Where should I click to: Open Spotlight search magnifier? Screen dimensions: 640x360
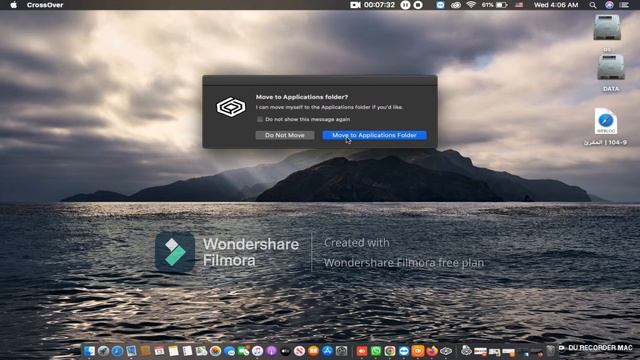[593, 5]
